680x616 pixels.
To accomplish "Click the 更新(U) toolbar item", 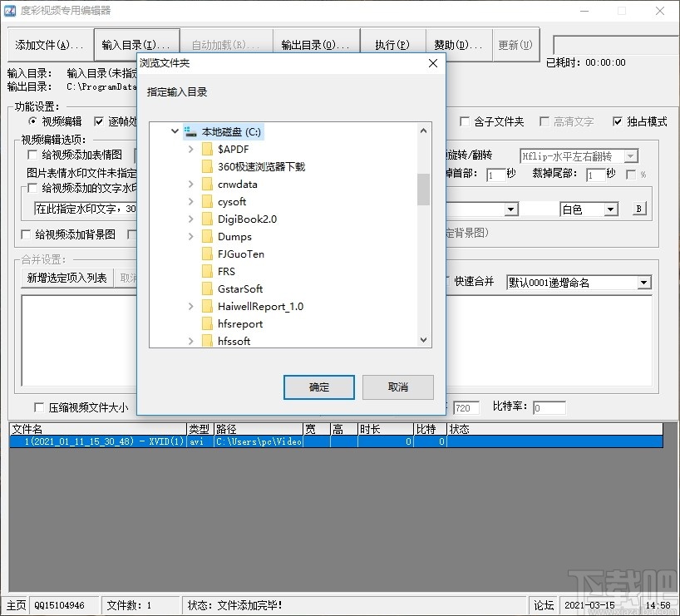I will pos(515,46).
